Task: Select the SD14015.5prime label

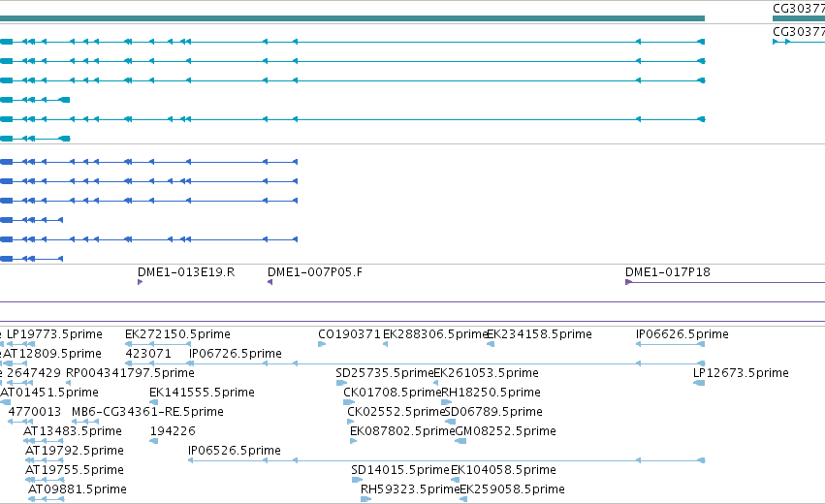Action: (x=400, y=470)
